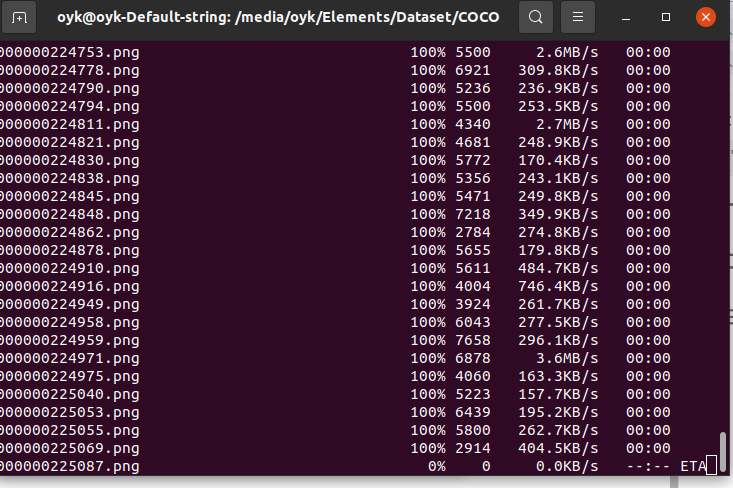This screenshot has width=733, height=488.
Task: Click the 309.8KB/s transfer speed
Action: coord(558,71)
